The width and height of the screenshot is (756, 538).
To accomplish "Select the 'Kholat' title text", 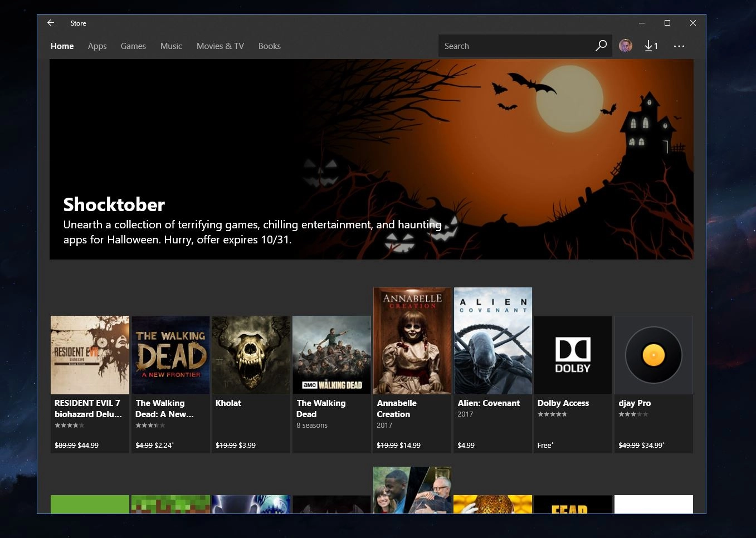I will (228, 403).
